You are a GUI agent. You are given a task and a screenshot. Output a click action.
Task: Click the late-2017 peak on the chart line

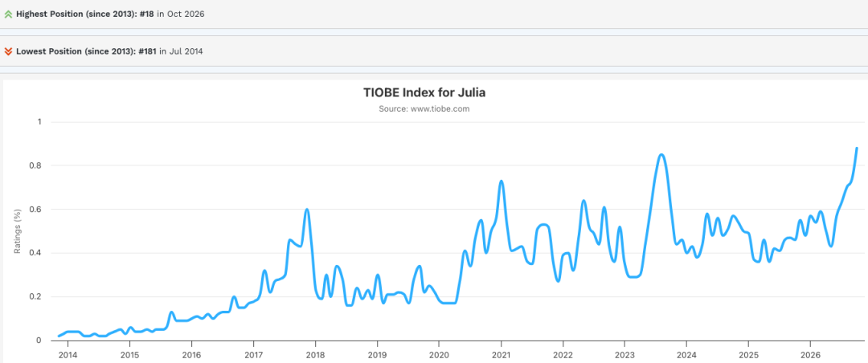click(307, 209)
